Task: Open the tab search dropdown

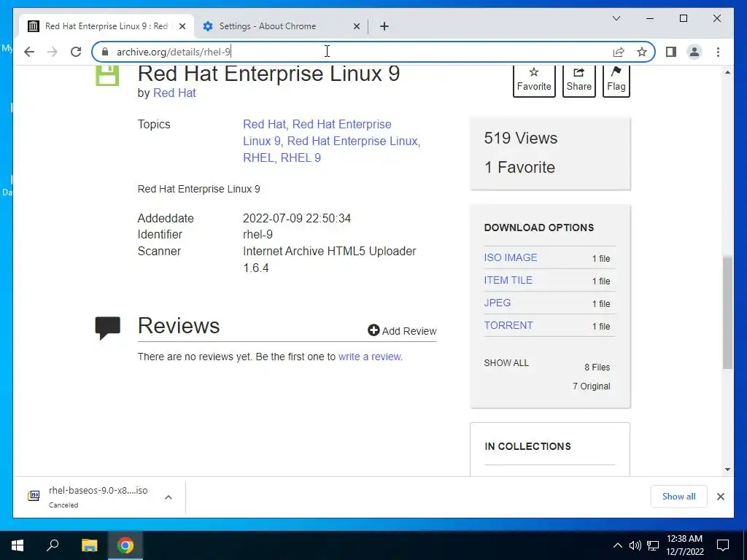Action: tap(616, 18)
